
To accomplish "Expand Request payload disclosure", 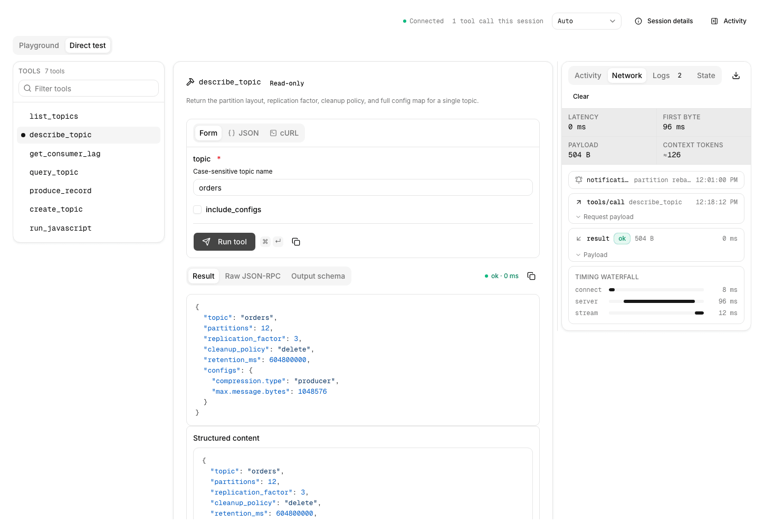I will (605, 217).
